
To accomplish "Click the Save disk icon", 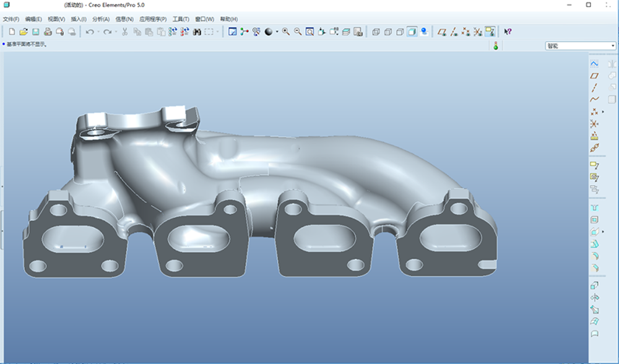I will pyautogui.click(x=35, y=32).
